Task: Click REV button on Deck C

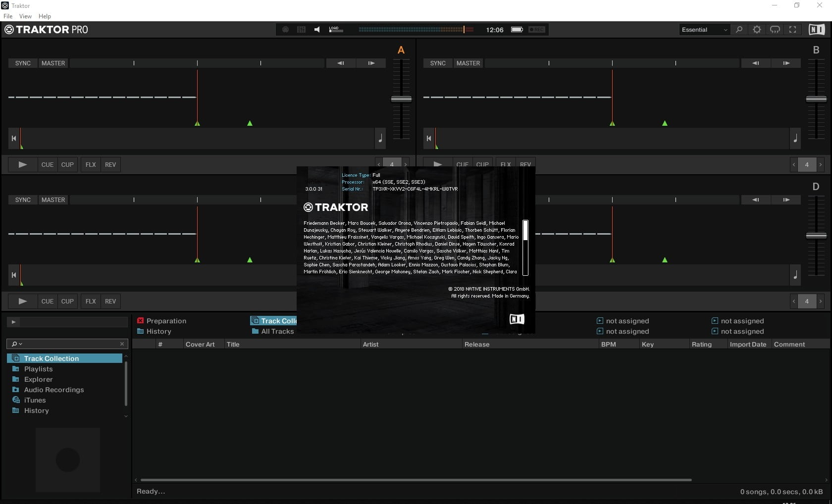Action: (x=110, y=302)
